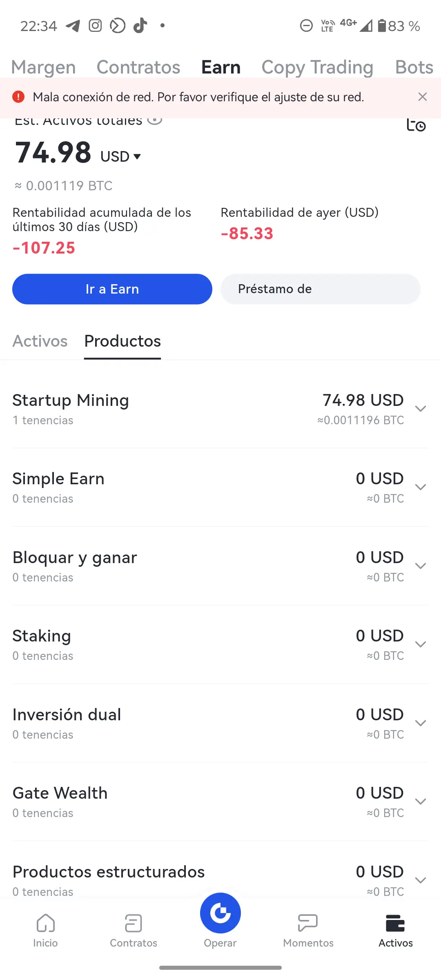Expand the Gate Wealth row
This screenshot has width=441, height=980.
[220, 802]
